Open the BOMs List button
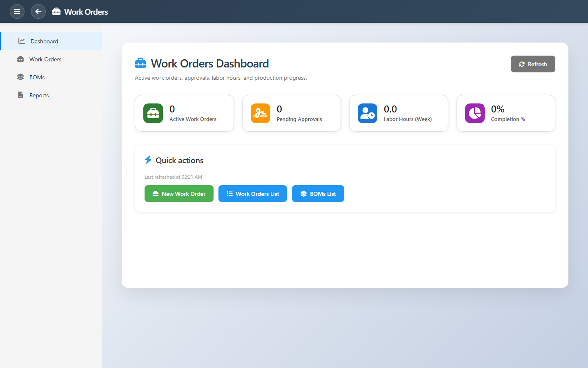 click(318, 194)
